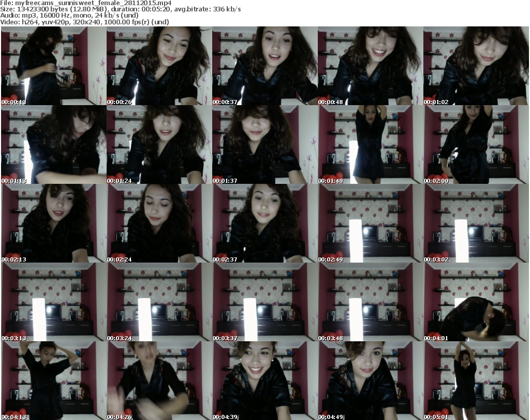The height and width of the screenshot is (420, 530).
Task: Select the thumbnail timestamped 00:02:00
Action: pos(476,144)
